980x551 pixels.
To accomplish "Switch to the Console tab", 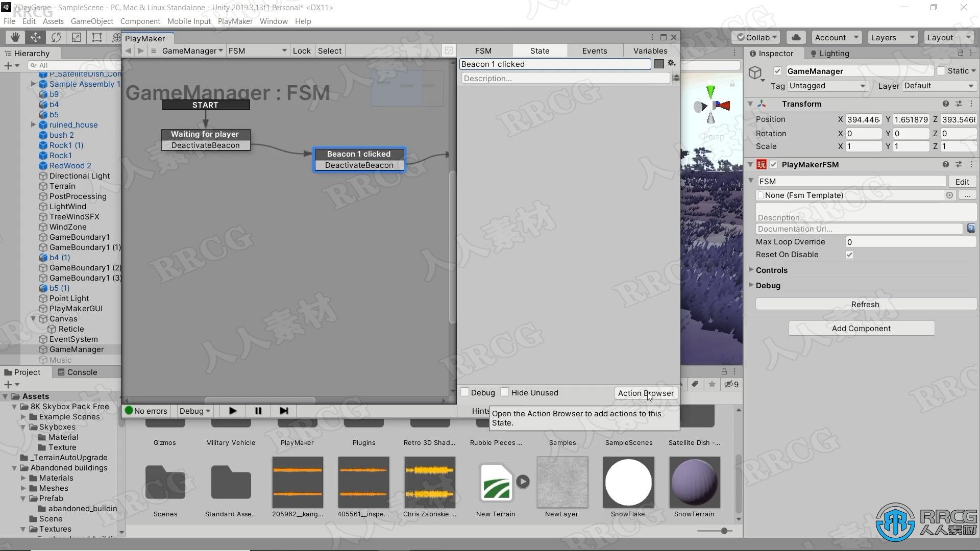I will (x=77, y=372).
